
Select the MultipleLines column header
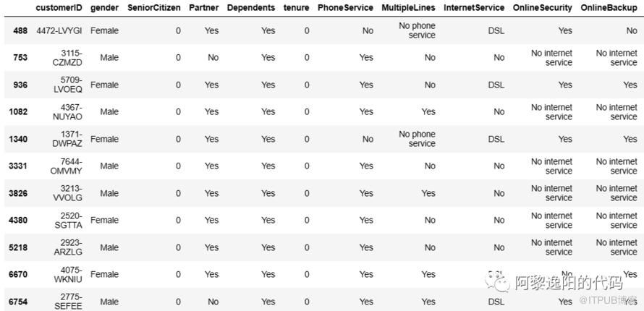pyautogui.click(x=408, y=8)
